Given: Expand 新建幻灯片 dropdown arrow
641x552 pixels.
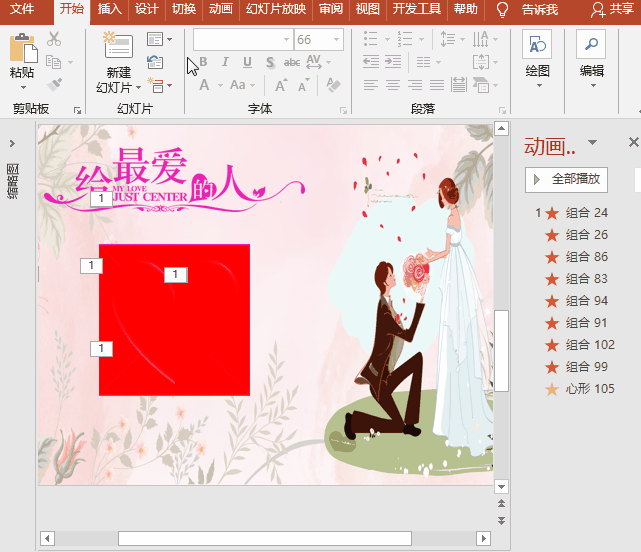Looking at the screenshot, I should coord(139,88).
